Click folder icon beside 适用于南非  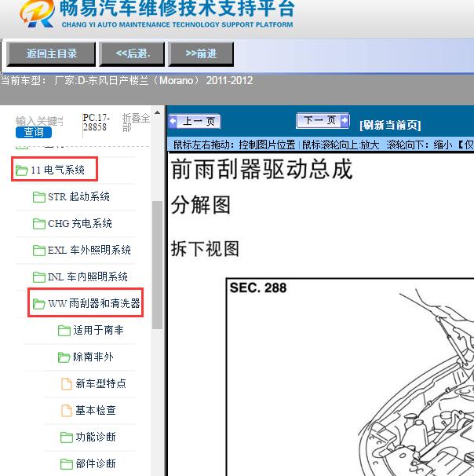tap(64, 331)
